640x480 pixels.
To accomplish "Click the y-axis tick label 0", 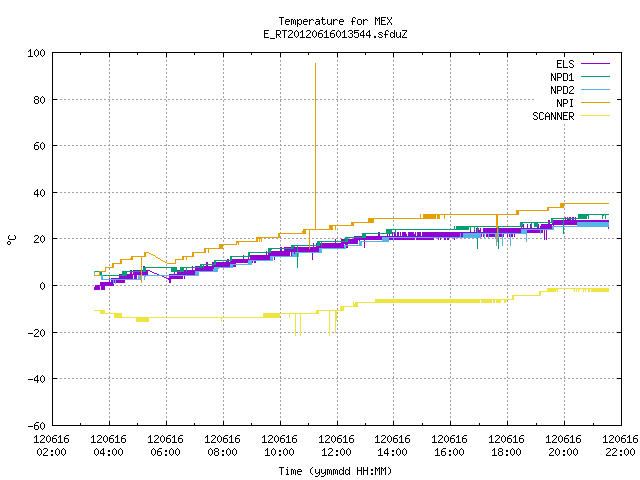I will [42, 286].
